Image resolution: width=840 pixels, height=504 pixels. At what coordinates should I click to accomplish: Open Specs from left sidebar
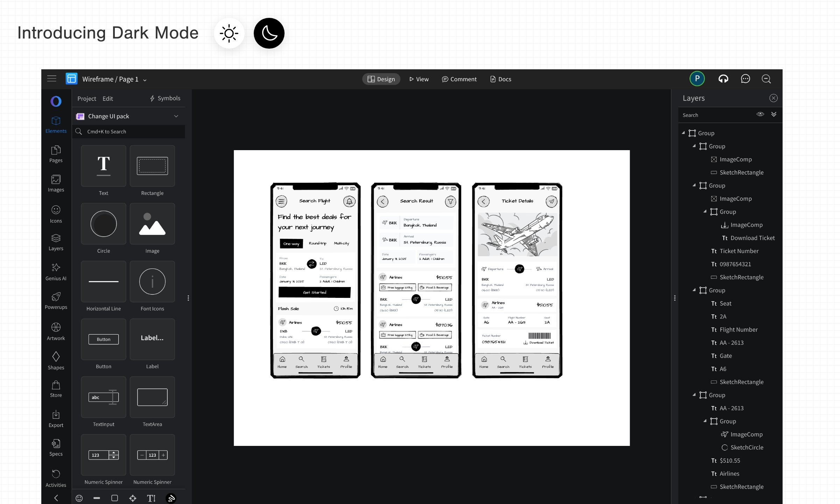pyautogui.click(x=56, y=447)
